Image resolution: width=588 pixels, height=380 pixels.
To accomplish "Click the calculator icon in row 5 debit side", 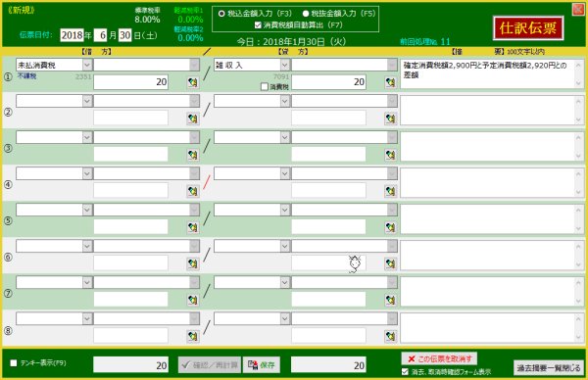I will coord(193,227).
